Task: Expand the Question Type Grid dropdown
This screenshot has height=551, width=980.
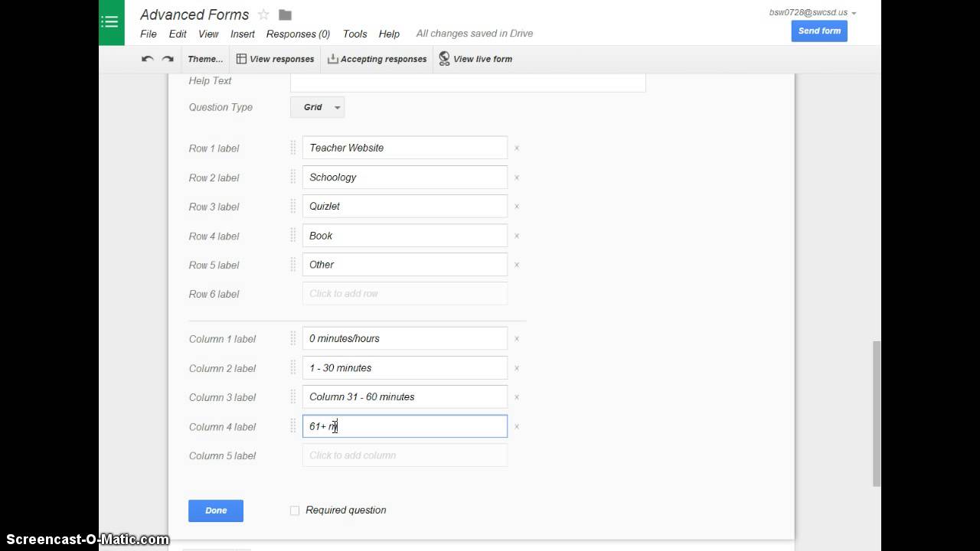Action: click(317, 107)
